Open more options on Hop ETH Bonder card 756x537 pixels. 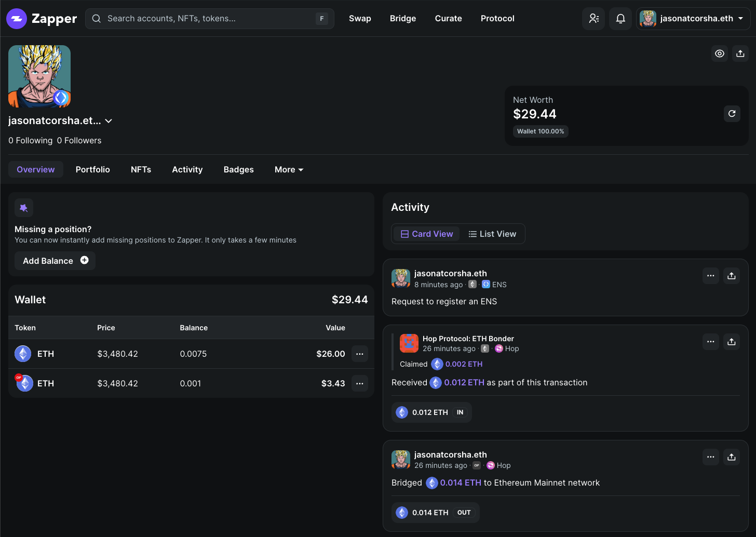711,342
